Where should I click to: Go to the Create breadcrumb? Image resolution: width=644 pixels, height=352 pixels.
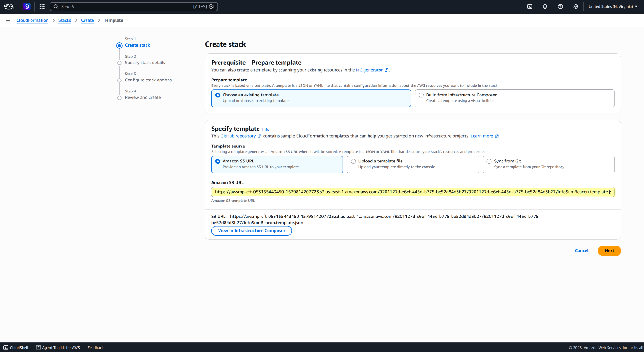coord(87,20)
